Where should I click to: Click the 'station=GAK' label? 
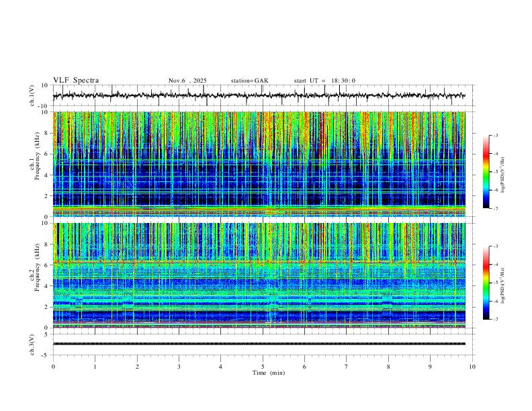click(249, 81)
